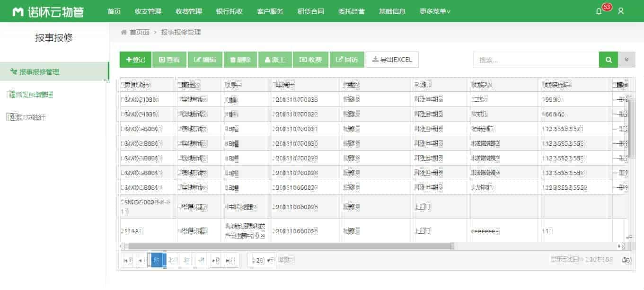Open the 首页 top menu
The width and height of the screenshot is (644, 290).
114,11
